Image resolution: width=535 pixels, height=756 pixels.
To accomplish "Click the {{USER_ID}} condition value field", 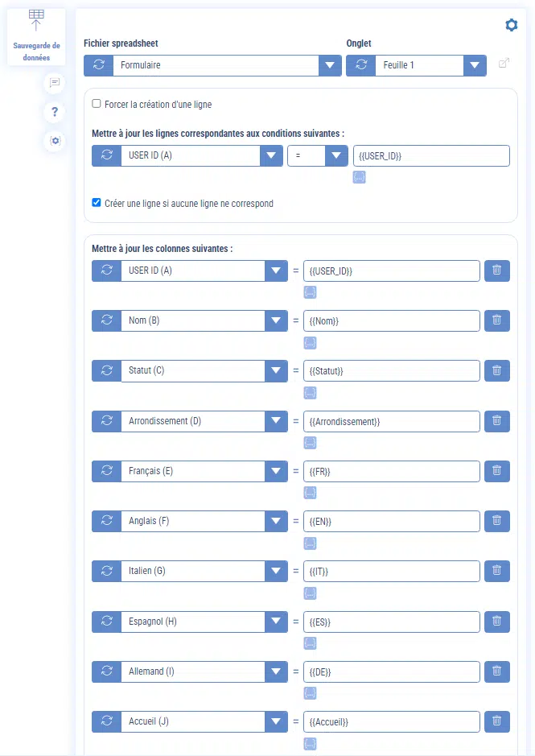I will 431,156.
